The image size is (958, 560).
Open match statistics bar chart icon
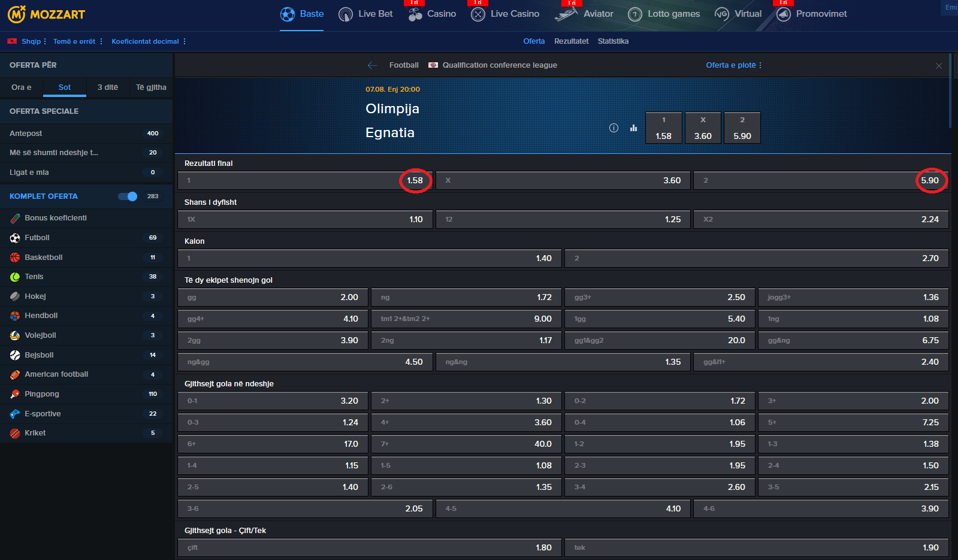point(633,128)
